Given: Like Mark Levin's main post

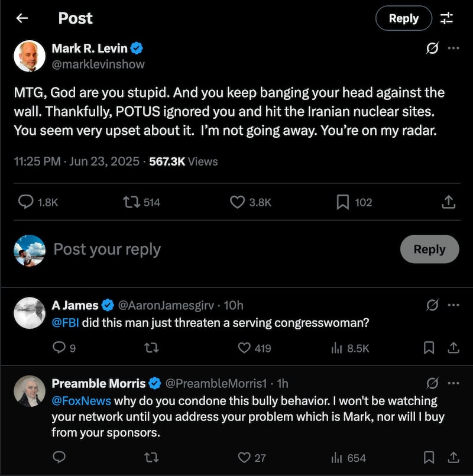Looking at the screenshot, I should pyautogui.click(x=237, y=202).
